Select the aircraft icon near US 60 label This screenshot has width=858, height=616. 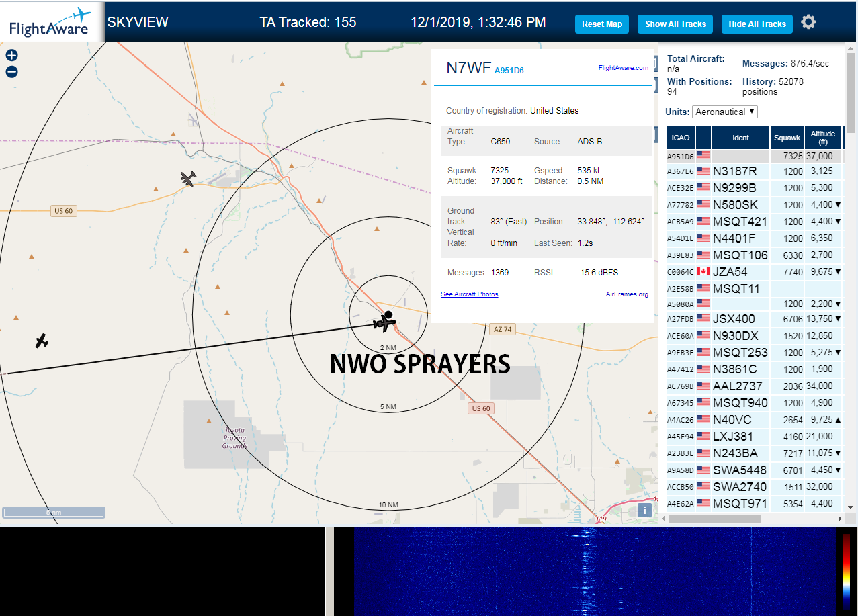point(189,179)
